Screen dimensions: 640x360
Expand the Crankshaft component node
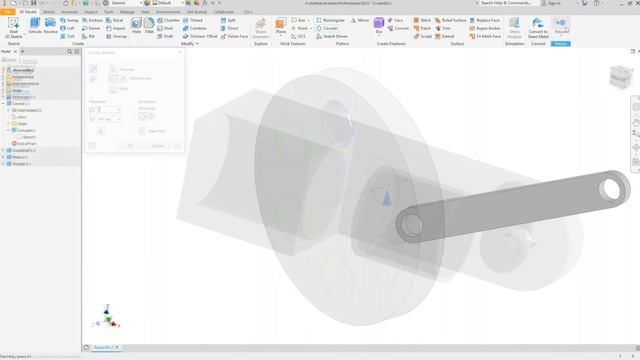[x=3, y=150]
